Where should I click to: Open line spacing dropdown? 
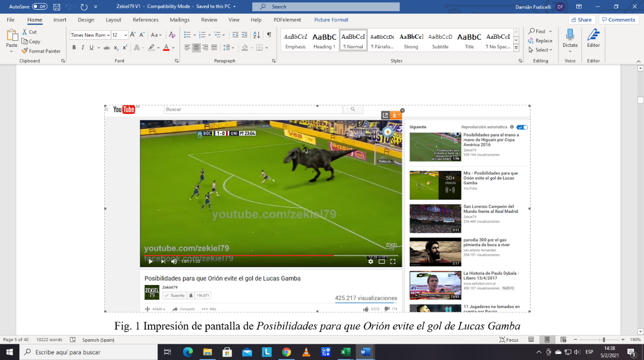pos(228,47)
